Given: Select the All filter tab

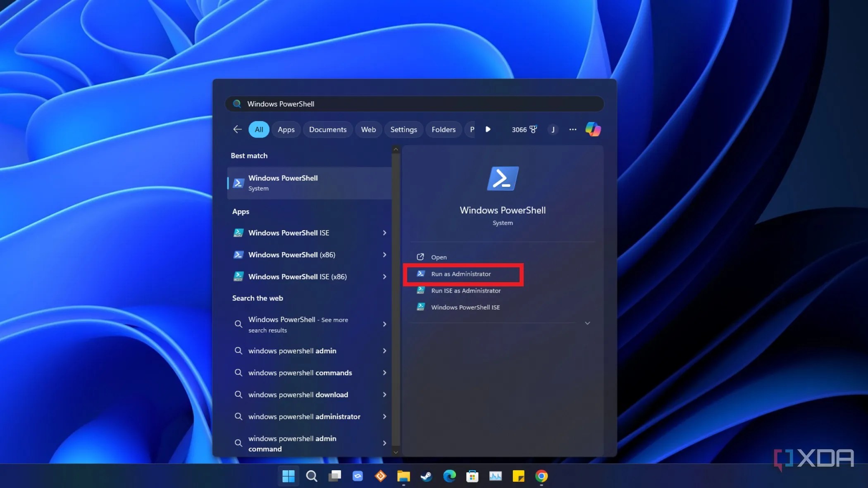Looking at the screenshot, I should [259, 129].
